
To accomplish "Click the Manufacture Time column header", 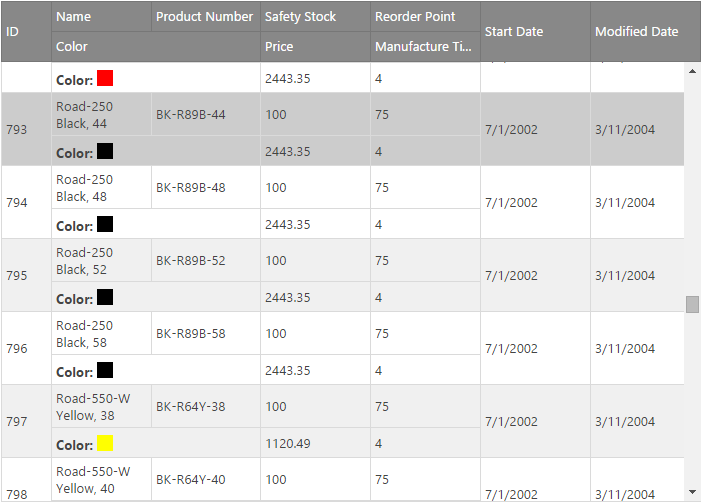I will 425,47.
